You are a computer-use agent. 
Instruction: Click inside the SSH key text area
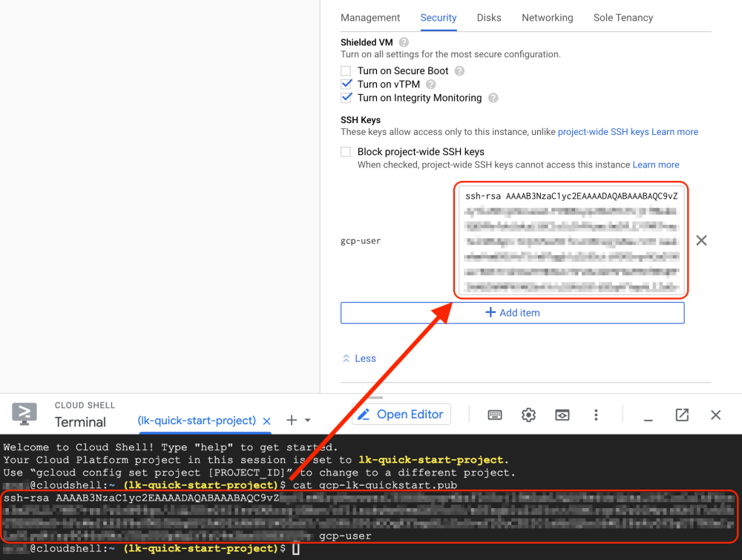point(571,240)
